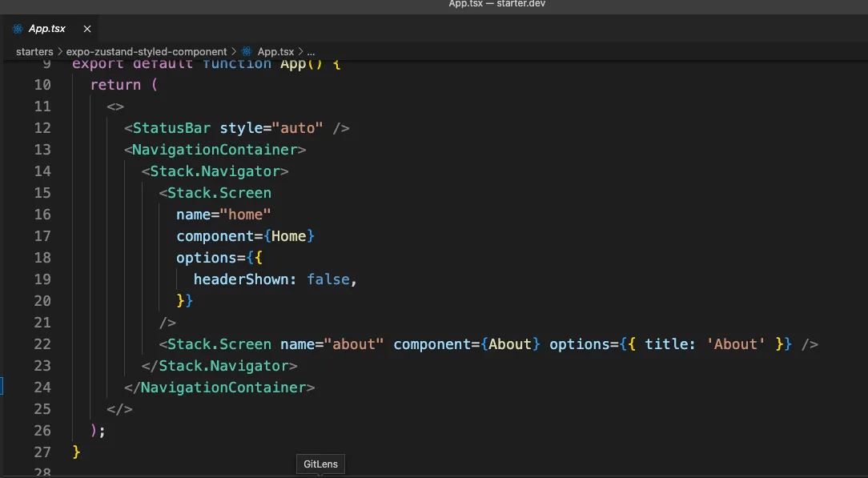The image size is (868, 478).
Task: Expand the ellipsis at end of breadcrumb
Action: (x=310, y=51)
